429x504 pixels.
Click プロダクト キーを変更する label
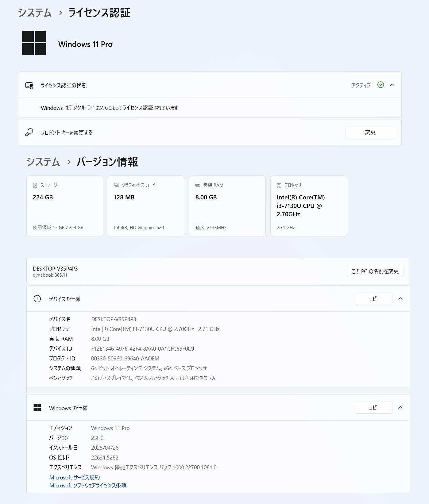[x=67, y=133]
